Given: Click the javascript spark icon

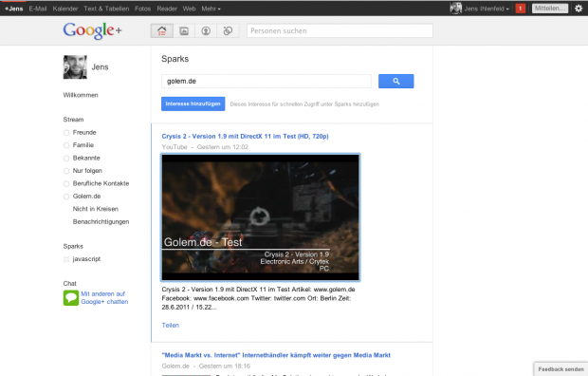Looking at the screenshot, I should 66,259.
